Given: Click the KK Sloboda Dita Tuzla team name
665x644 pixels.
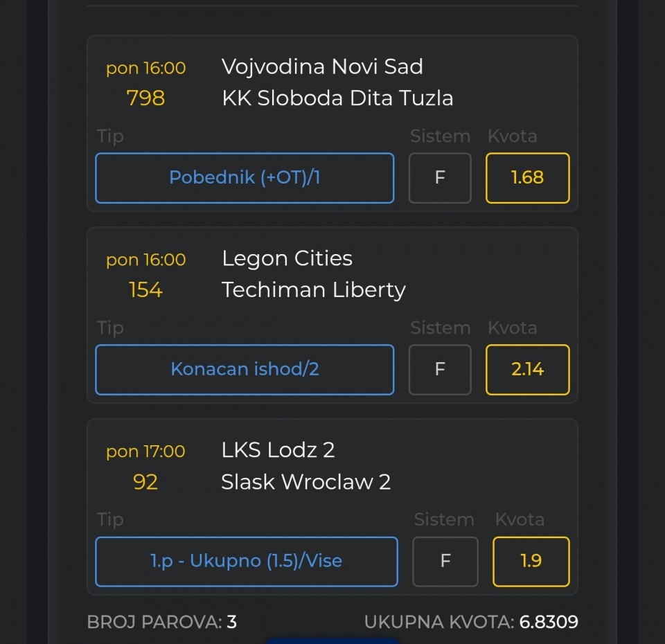Looking at the screenshot, I should [x=337, y=98].
